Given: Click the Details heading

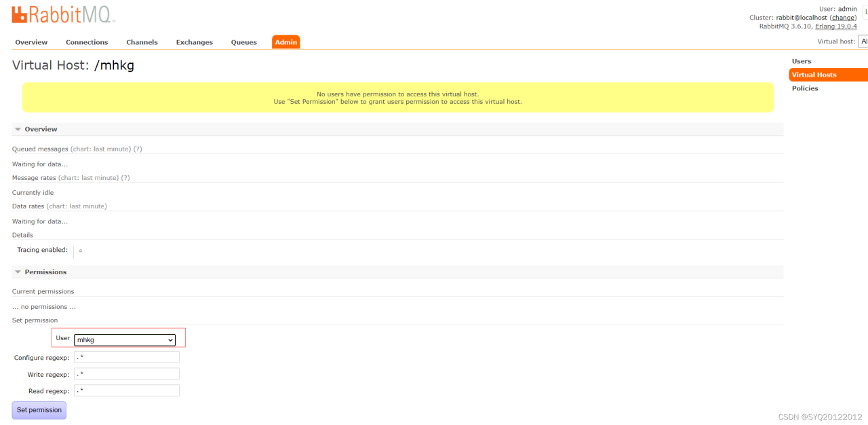Looking at the screenshot, I should tap(22, 235).
